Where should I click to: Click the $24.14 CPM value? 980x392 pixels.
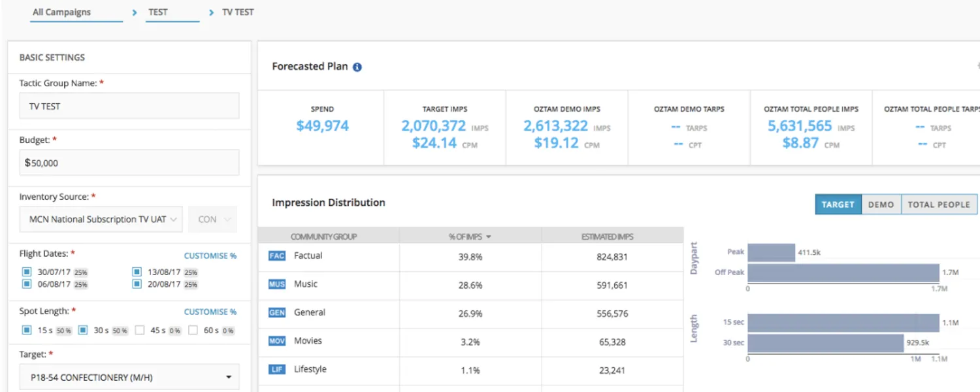434,143
